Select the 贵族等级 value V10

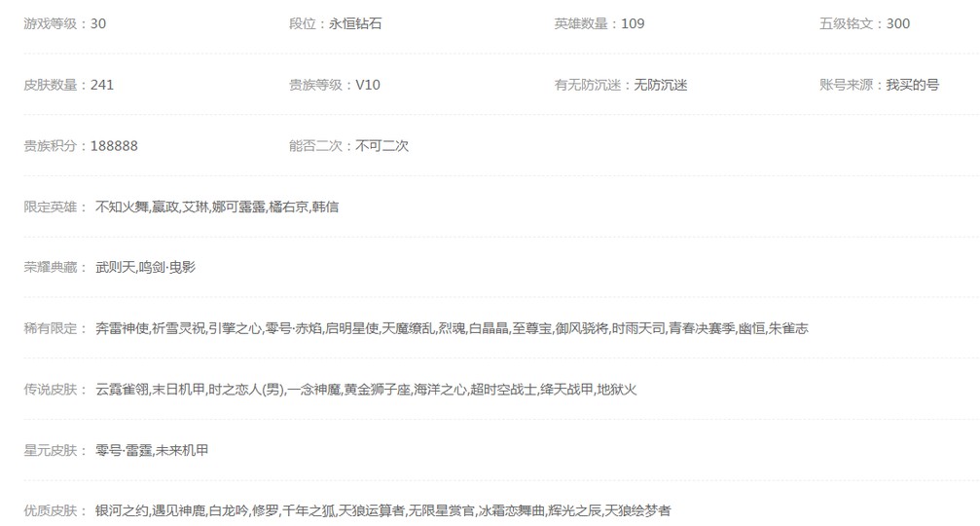(368, 85)
